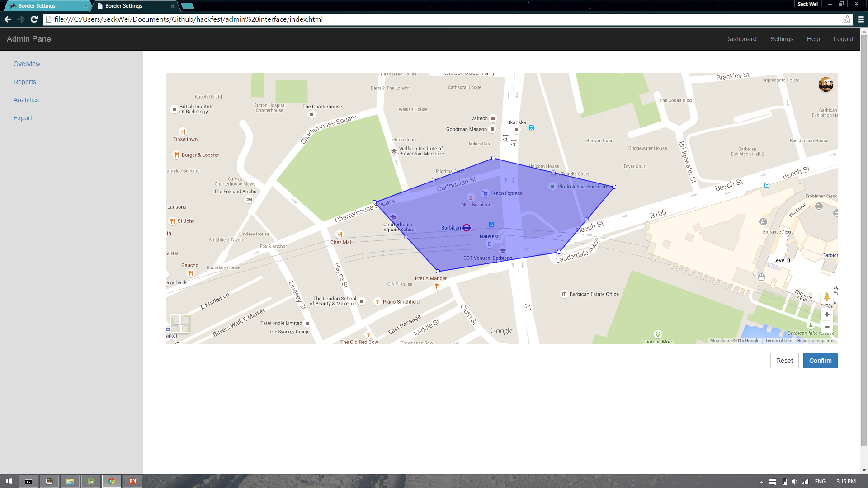Image resolution: width=868 pixels, height=488 pixels.
Task: Zoom in the map with plus button
Action: pos(827,314)
